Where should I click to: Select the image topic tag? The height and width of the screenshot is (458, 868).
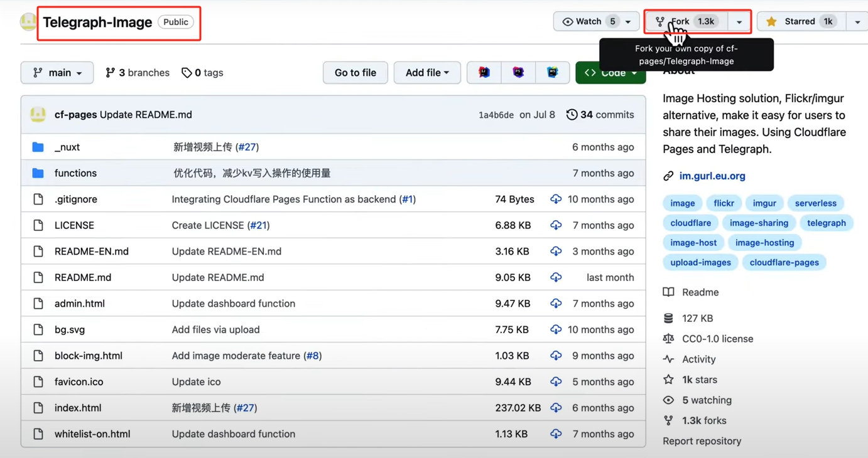[683, 203]
